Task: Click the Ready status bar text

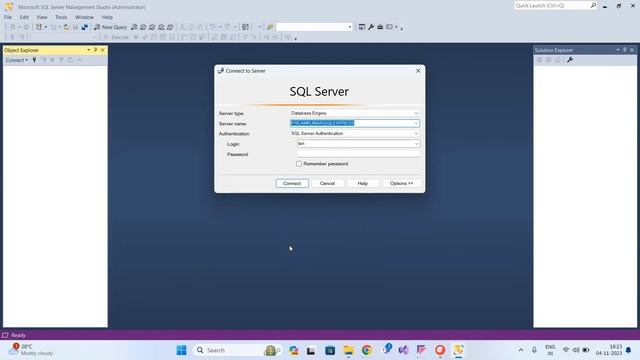Action: [x=18, y=335]
